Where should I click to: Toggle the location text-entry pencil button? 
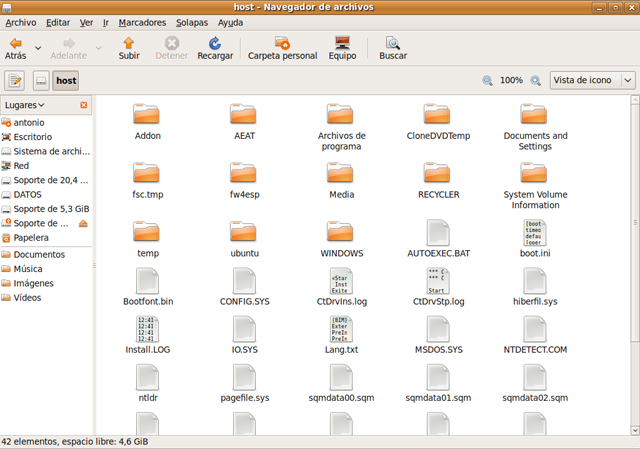coord(16,80)
